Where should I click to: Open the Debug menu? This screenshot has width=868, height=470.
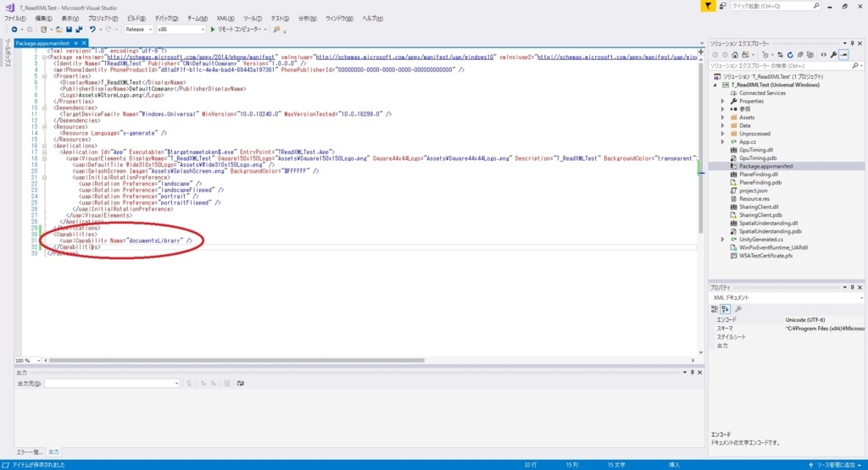pos(166,19)
